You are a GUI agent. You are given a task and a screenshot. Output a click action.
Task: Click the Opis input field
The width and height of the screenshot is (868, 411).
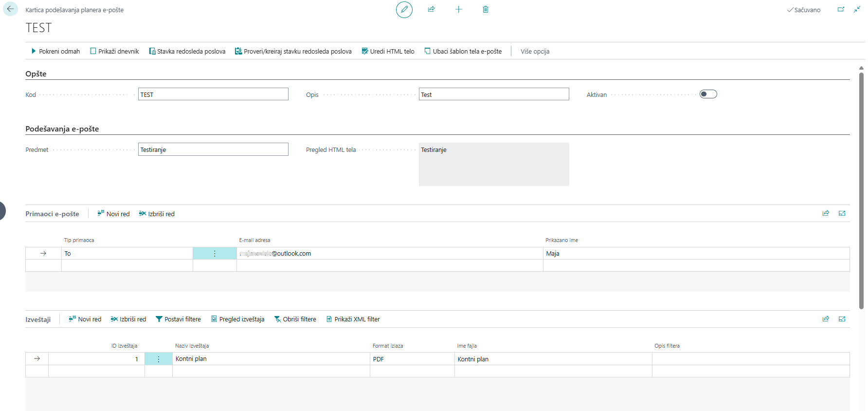click(x=494, y=94)
